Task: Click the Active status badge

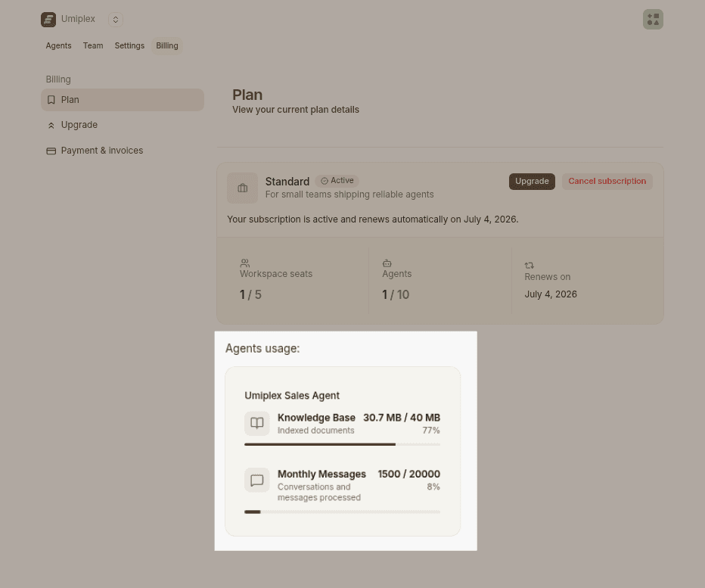Action: click(x=337, y=181)
